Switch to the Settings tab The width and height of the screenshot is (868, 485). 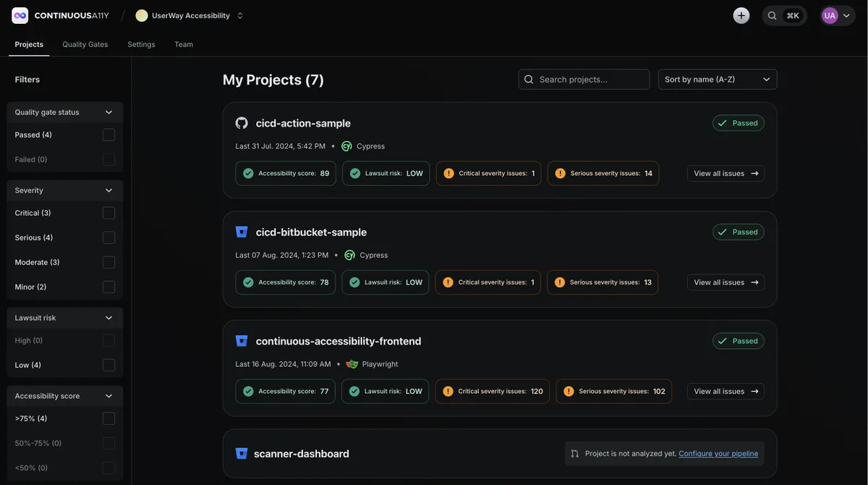[x=142, y=44]
